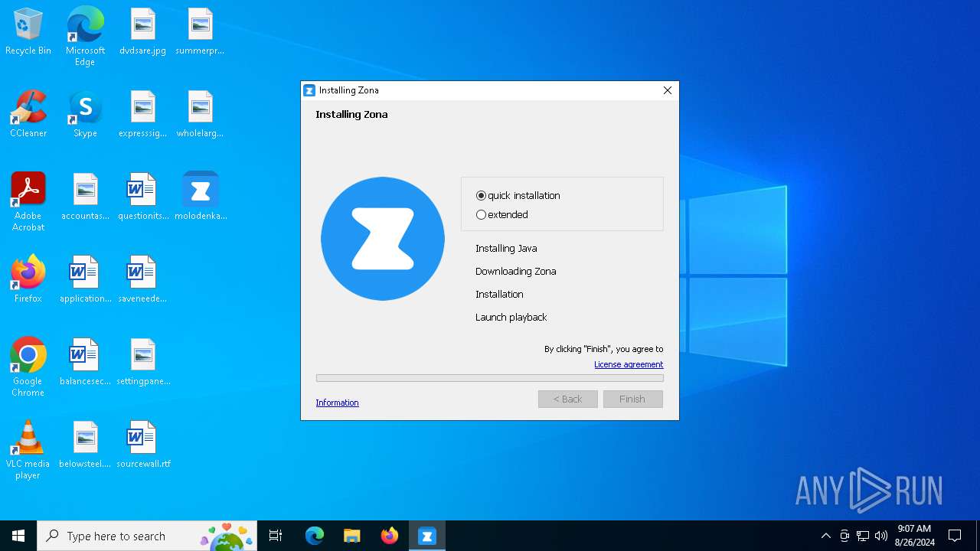Click the Downloading Zona step text
This screenshot has height=551, width=980.
coord(515,272)
